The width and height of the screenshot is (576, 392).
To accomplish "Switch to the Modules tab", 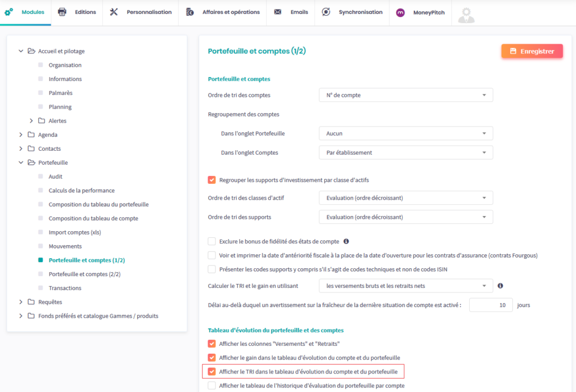I will [25, 12].
